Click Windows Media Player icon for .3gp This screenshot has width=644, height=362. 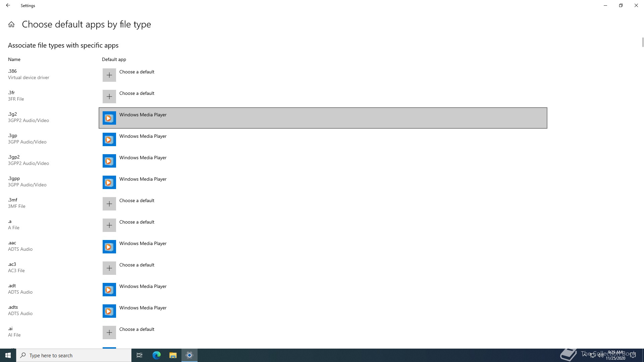pos(109,139)
